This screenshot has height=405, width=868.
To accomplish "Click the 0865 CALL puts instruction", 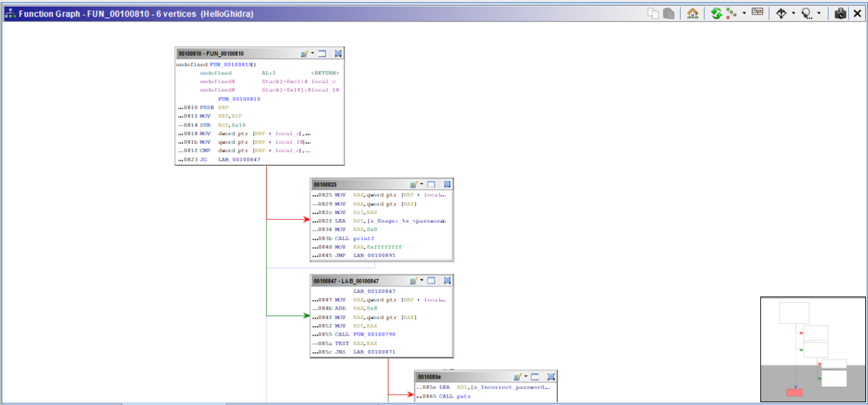I will tap(444, 396).
